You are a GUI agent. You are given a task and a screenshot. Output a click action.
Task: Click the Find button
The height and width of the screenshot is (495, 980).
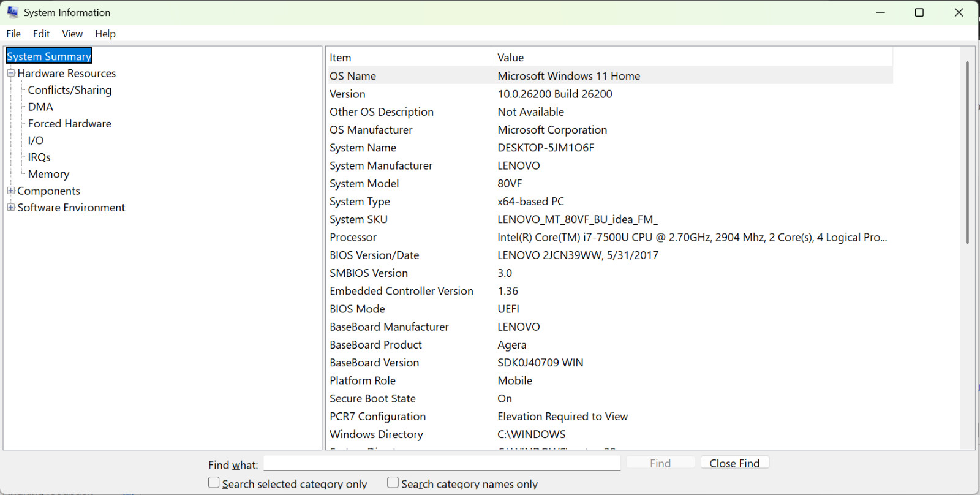[x=660, y=463]
